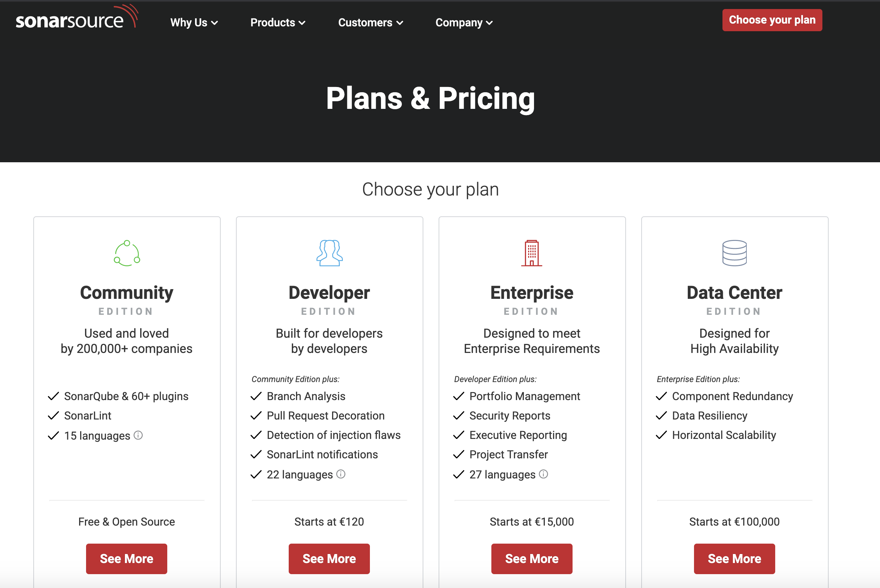Viewport: 880px width, 588px height.
Task: Click See More under Community Edition
Action: point(126,559)
